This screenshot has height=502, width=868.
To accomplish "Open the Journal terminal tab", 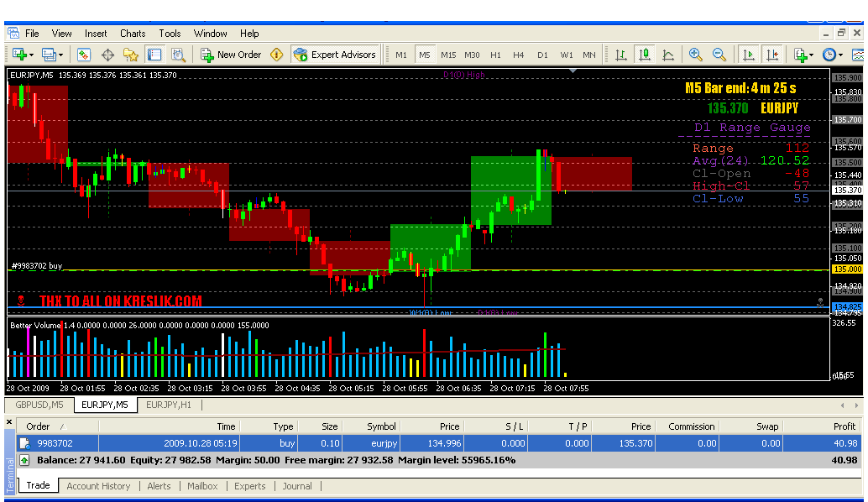I will pos(297,486).
